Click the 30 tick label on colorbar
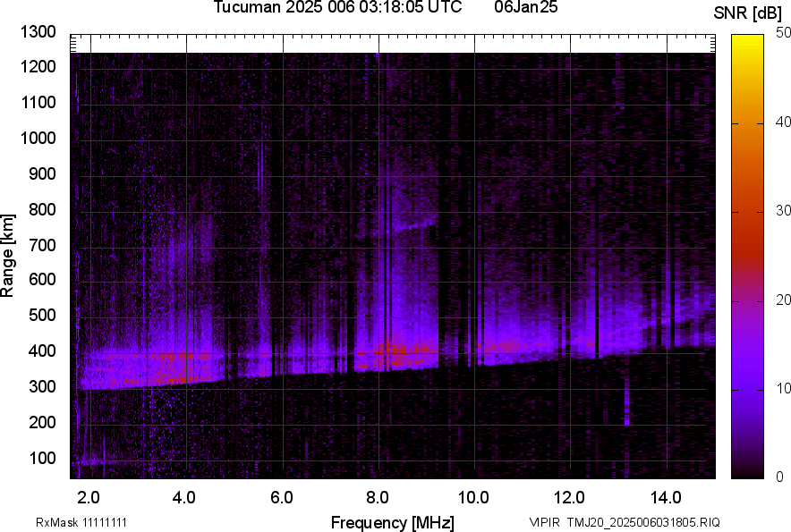This screenshot has width=791, height=532. [783, 211]
